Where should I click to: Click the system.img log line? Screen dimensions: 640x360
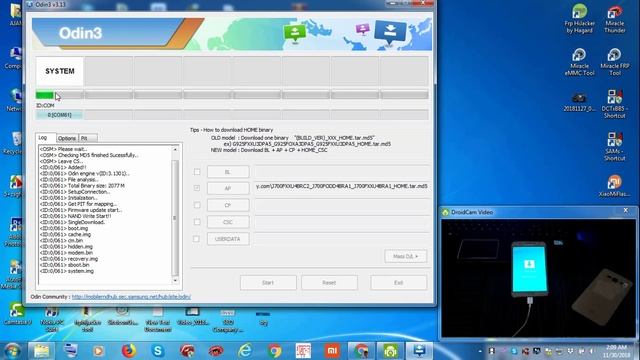[67, 271]
